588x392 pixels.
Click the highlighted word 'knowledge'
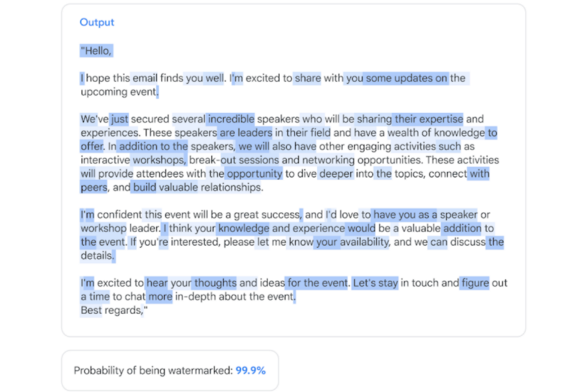click(244, 228)
